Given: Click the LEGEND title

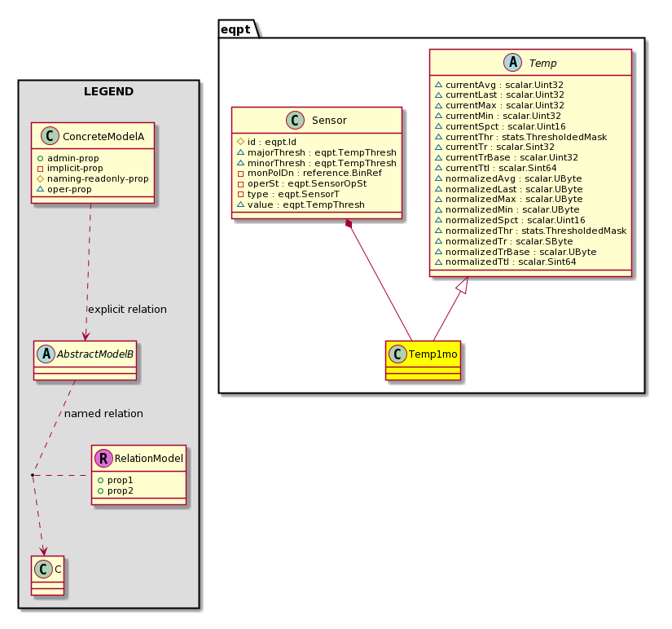Looking at the screenshot, I should pos(108,91).
